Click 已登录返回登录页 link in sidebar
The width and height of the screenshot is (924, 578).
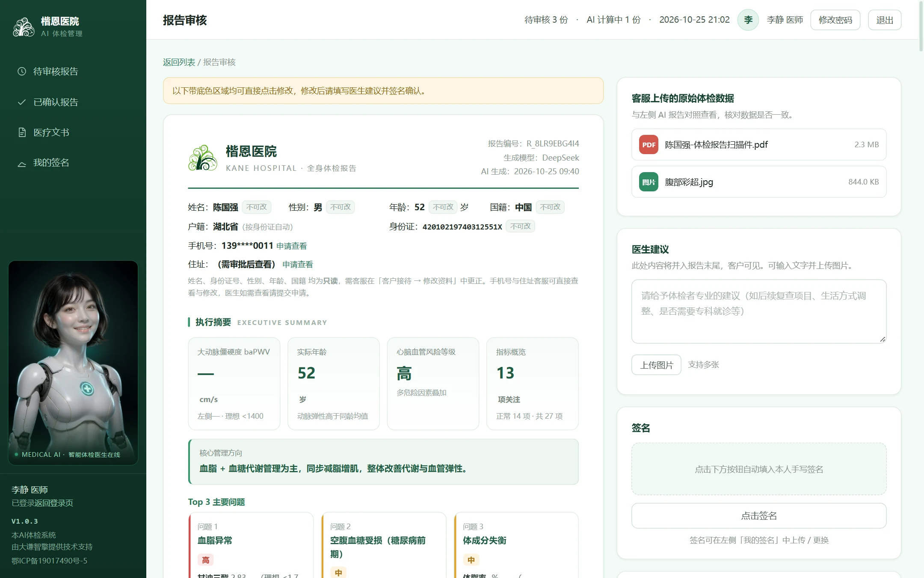42,503
